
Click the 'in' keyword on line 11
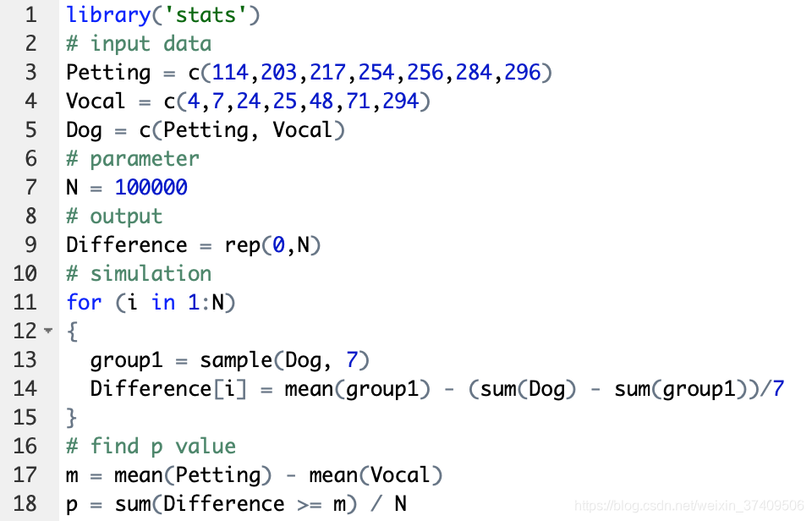(x=163, y=303)
